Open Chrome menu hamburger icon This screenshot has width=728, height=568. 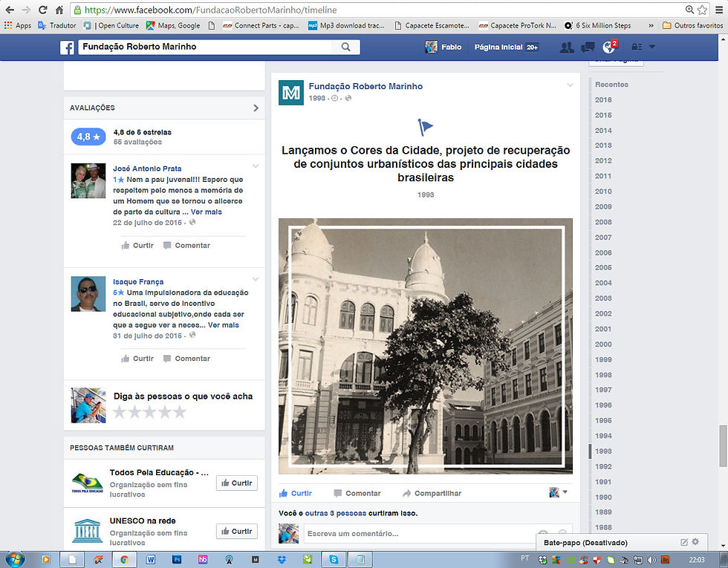[x=719, y=10]
